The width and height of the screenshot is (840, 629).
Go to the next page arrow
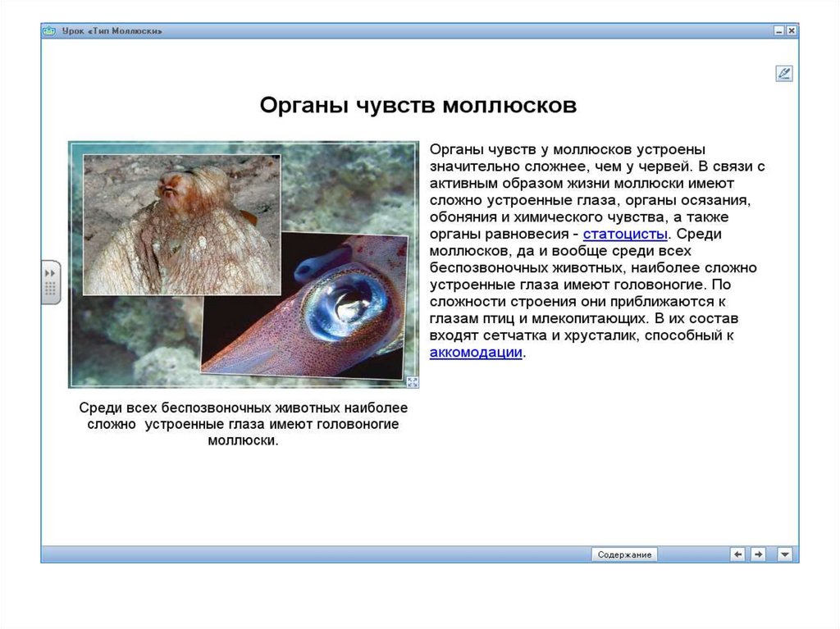[x=758, y=554]
